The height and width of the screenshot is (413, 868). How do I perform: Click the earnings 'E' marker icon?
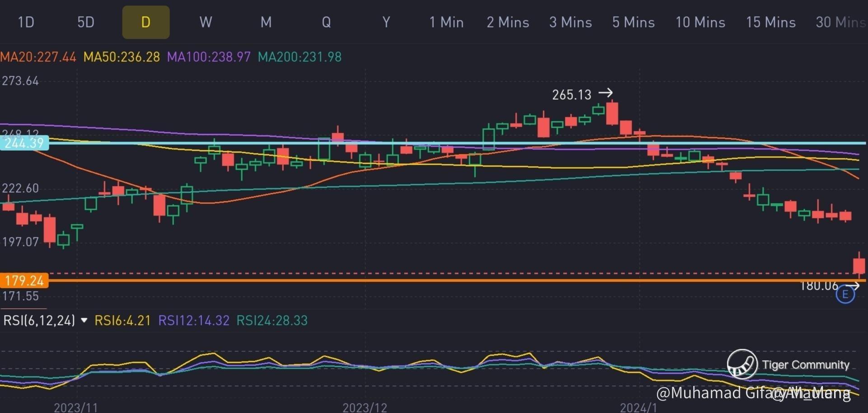click(x=845, y=295)
